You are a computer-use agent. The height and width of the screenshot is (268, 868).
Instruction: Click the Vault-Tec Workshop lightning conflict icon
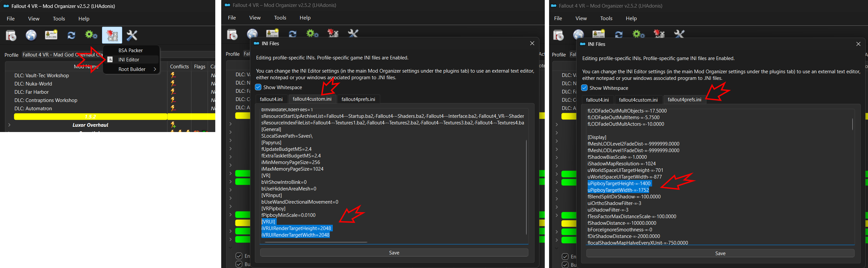point(173,76)
